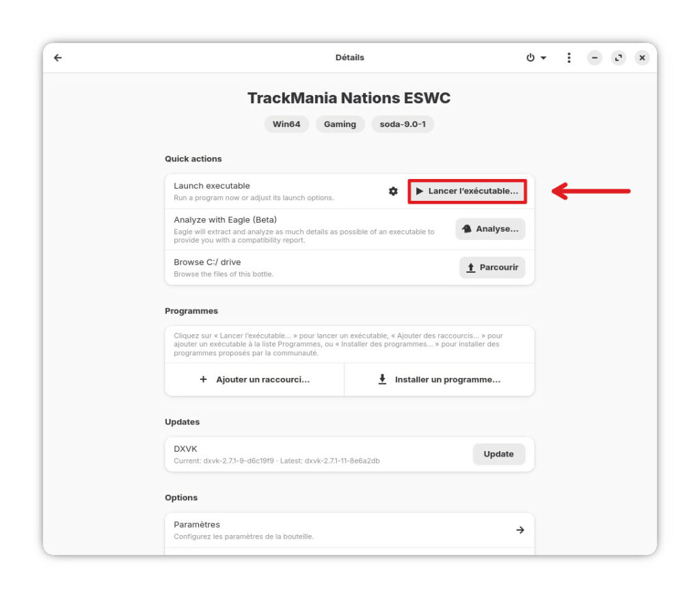
Task: Select the Analyze with Eagle (Beta) label
Action: tap(222, 220)
